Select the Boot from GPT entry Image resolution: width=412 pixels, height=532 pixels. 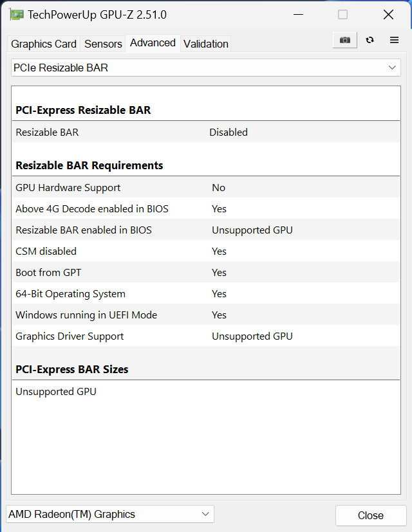(206, 272)
